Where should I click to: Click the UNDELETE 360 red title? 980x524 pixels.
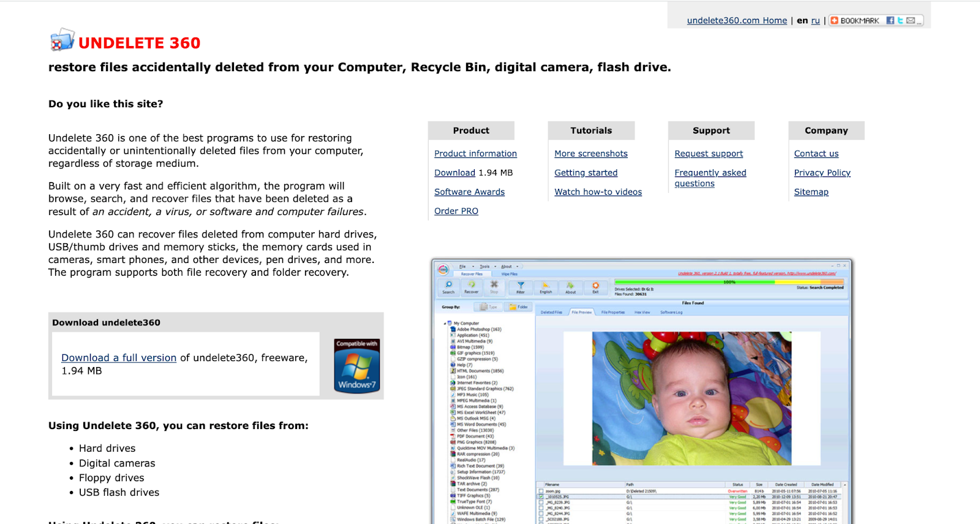tap(140, 43)
